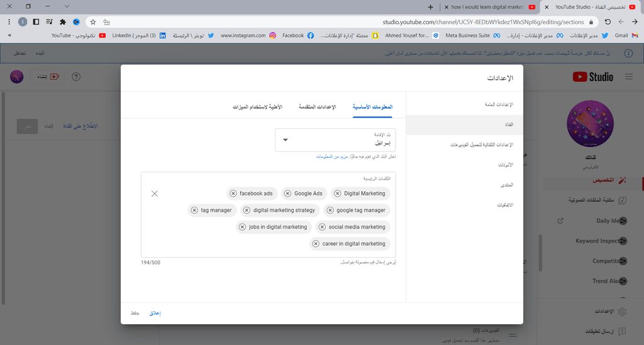
Task: Click the YouTube Studio logo
Action: pos(592,77)
